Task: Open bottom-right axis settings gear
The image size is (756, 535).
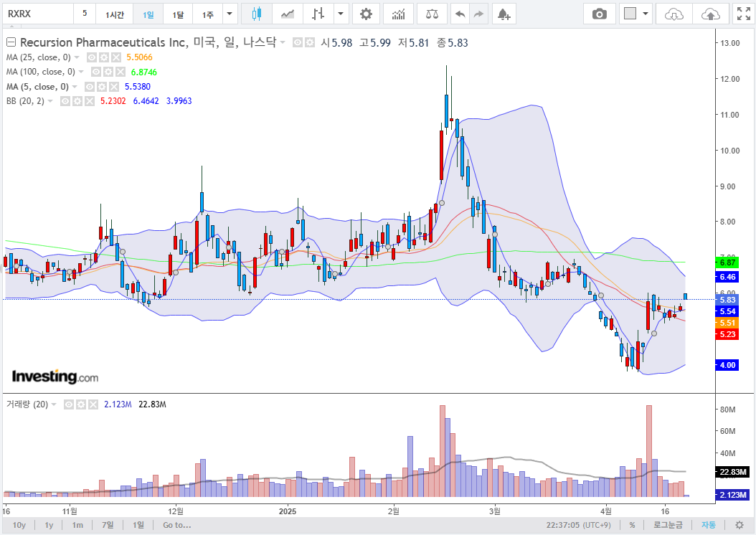Action: 739,525
